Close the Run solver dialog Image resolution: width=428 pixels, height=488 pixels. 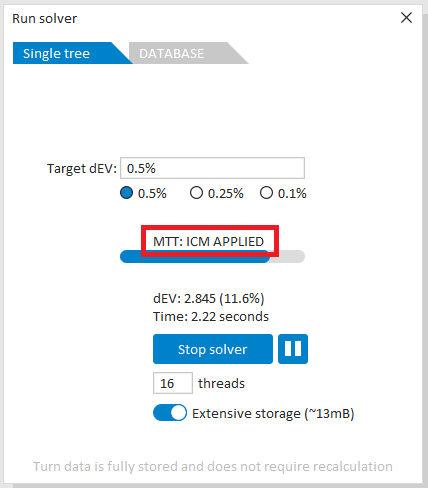tap(406, 18)
